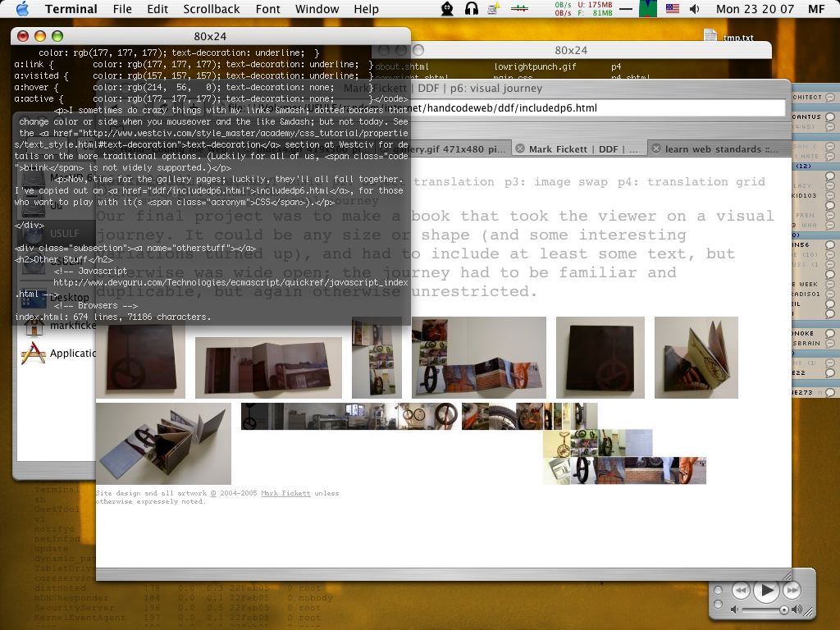840x630 pixels.
Task: Click the chat bubble beside KID103
Action: pos(830,195)
